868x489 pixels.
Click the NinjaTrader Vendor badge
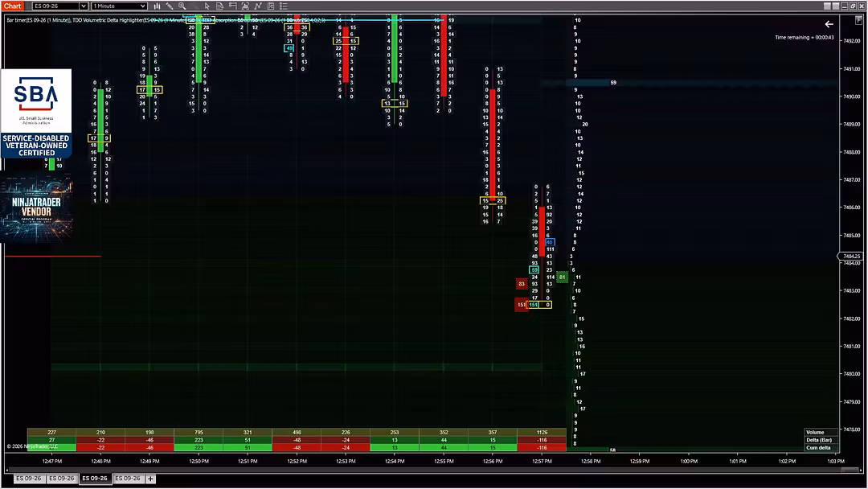[x=36, y=208]
